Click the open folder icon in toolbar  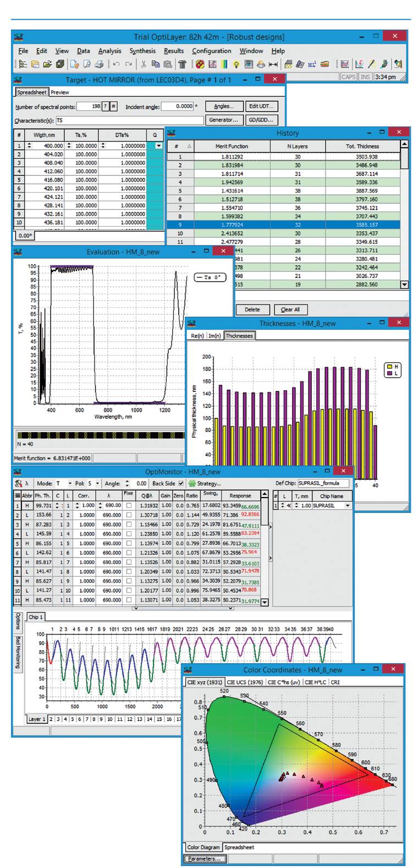(47, 64)
